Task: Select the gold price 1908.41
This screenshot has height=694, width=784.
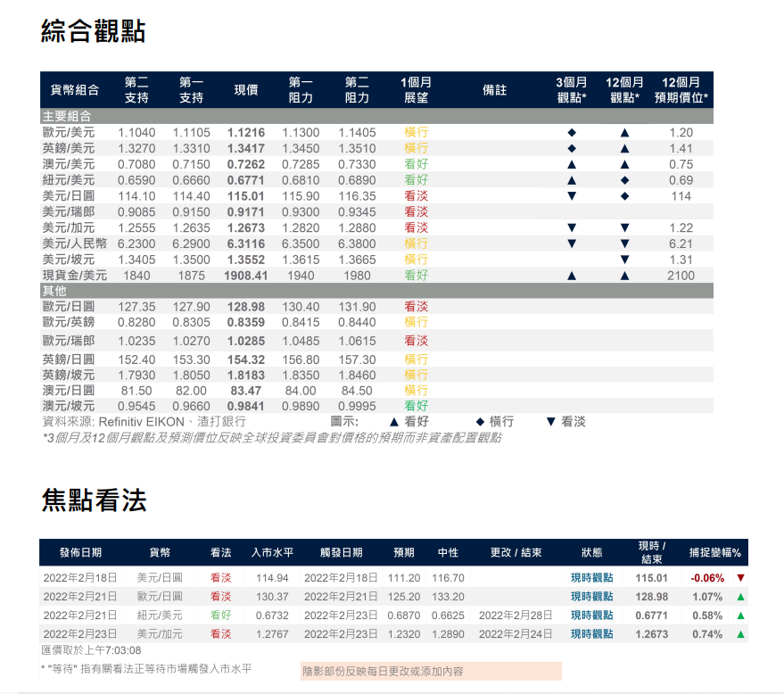Action: [245, 276]
